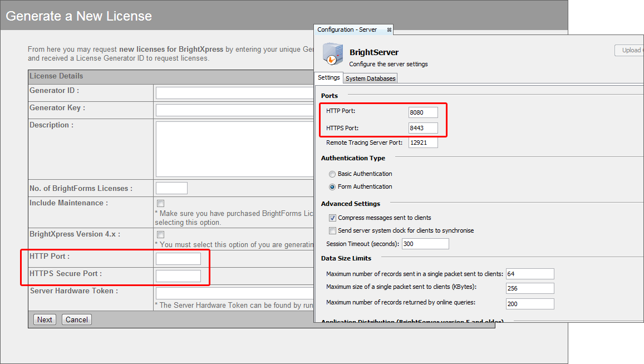Click into the Generator Key field

pyautogui.click(x=234, y=110)
